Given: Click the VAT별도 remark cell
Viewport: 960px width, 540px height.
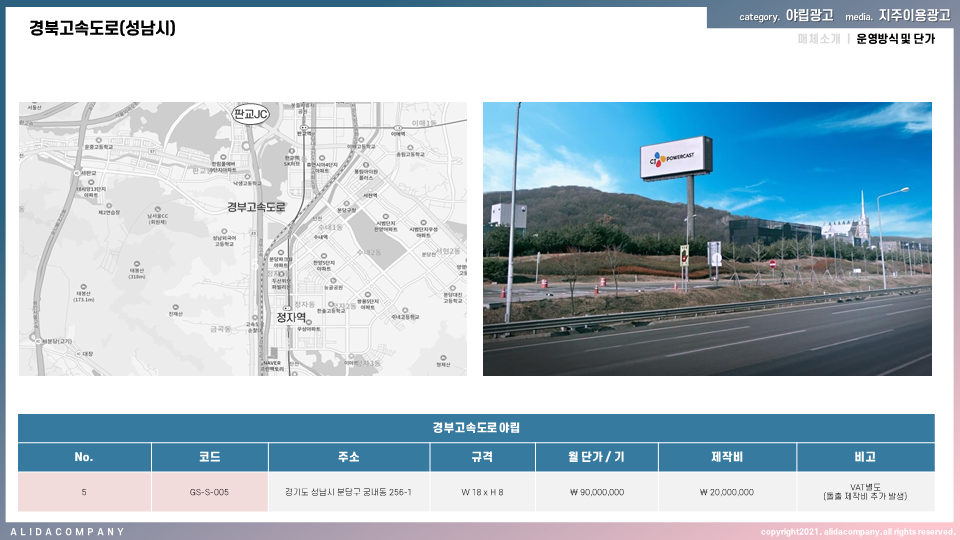Looking at the screenshot, I should coord(864,492).
